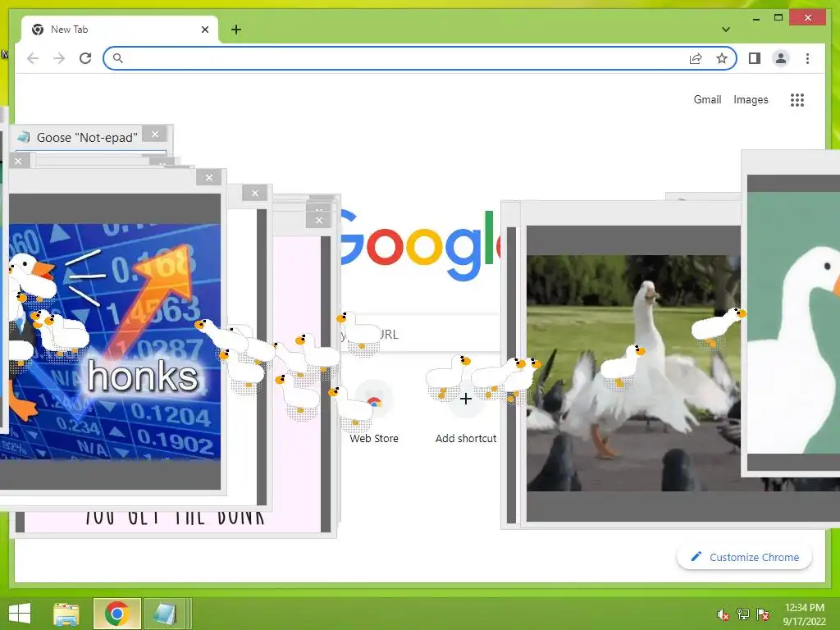Close the honks meme window

click(209, 177)
